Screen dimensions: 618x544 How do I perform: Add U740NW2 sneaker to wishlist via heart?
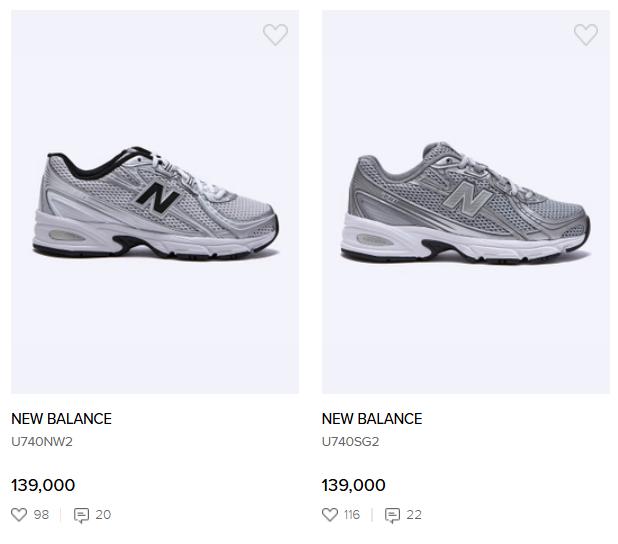[275, 35]
